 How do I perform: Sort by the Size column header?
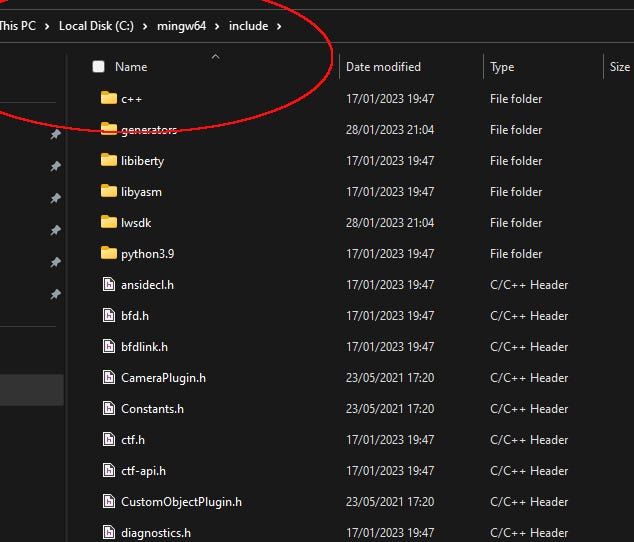pyautogui.click(x=619, y=66)
